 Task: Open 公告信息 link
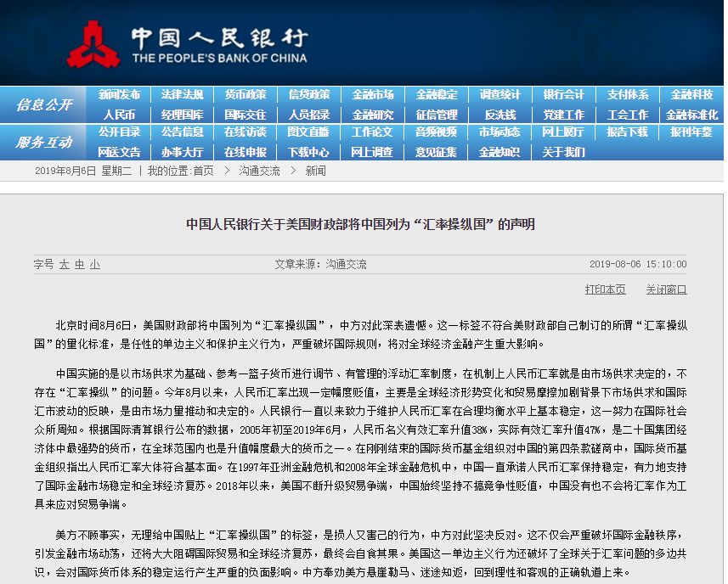182,132
